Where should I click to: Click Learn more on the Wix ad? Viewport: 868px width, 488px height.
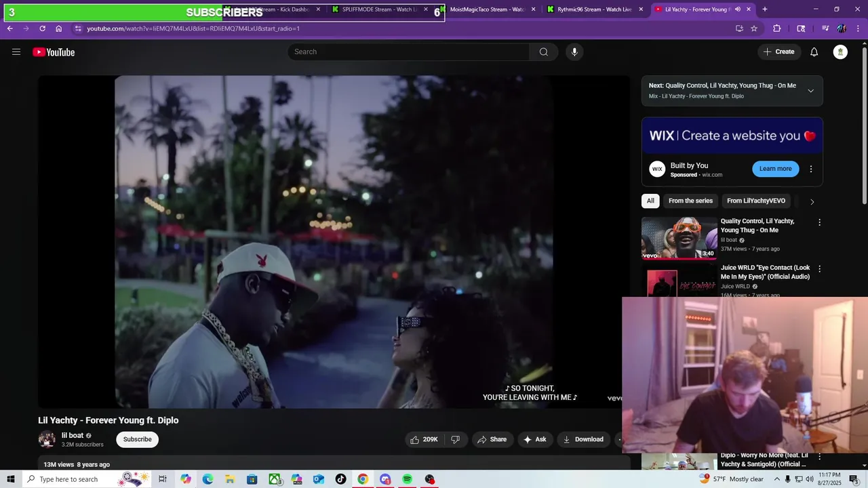[x=775, y=169]
